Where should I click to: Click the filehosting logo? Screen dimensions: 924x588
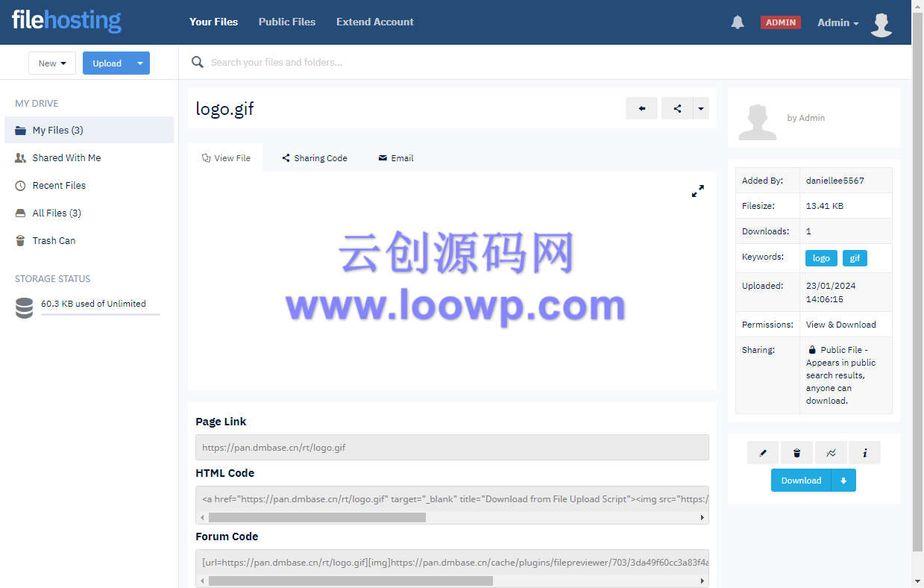[66, 20]
